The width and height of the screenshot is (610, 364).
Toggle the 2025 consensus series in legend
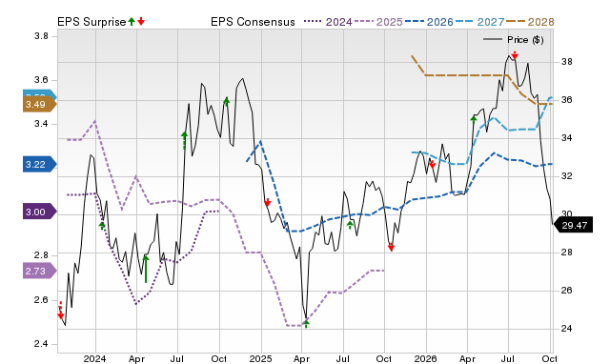pos(378,22)
